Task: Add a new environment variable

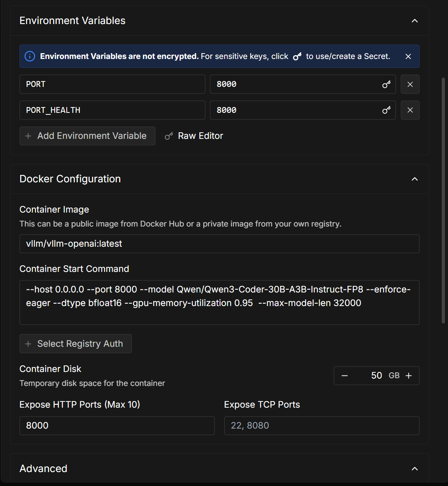Action: pos(87,136)
